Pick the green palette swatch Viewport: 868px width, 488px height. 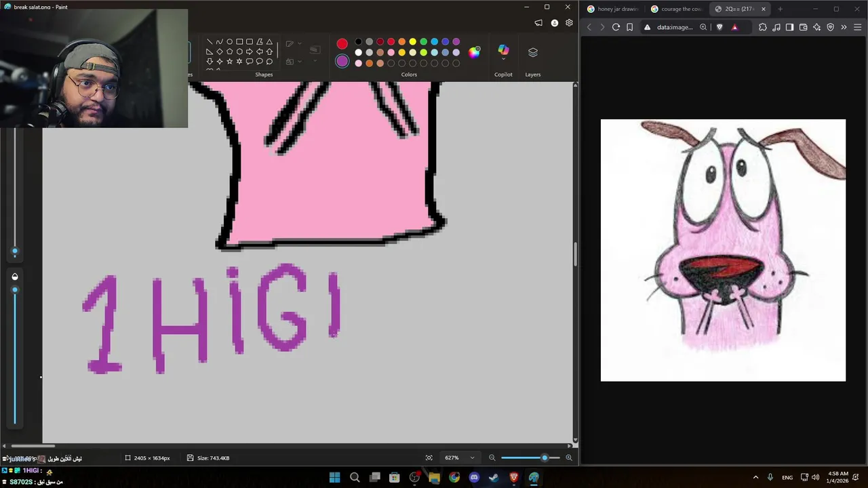(x=423, y=42)
